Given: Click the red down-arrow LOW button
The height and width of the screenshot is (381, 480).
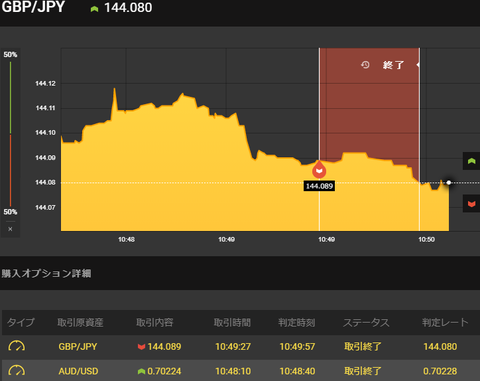Looking at the screenshot, I should coord(471,204).
